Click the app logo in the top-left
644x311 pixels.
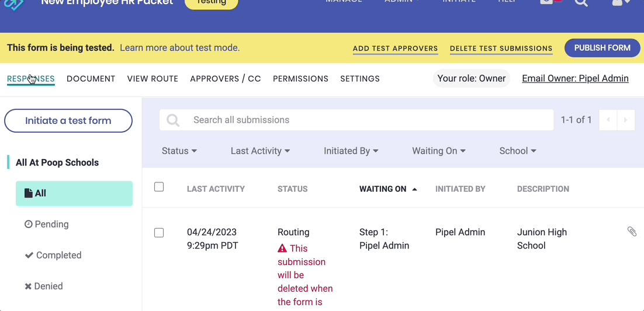click(x=14, y=4)
